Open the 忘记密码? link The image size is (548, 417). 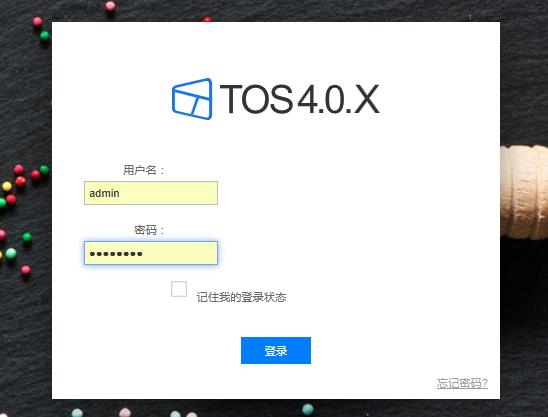[x=462, y=383]
